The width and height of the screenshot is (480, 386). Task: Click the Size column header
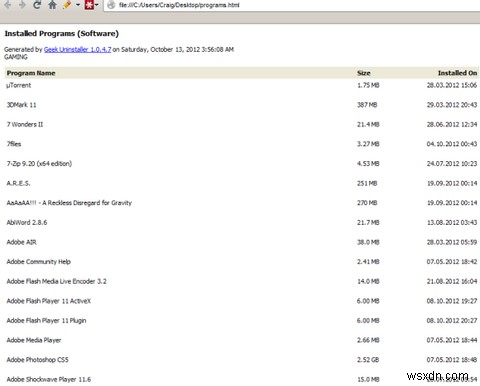click(x=364, y=73)
